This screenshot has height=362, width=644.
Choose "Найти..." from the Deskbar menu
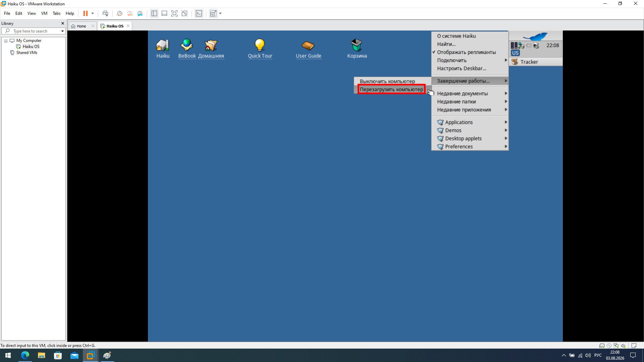(470, 44)
